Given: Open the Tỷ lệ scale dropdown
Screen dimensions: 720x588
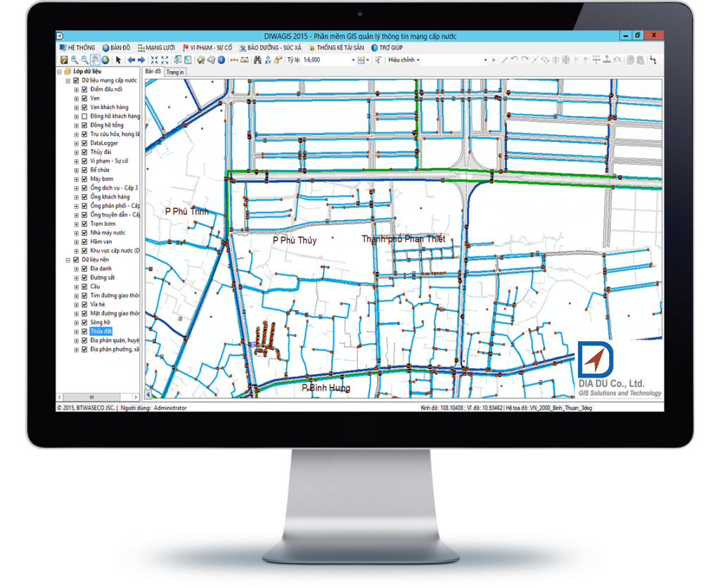Looking at the screenshot, I should pyautogui.click(x=353, y=60).
